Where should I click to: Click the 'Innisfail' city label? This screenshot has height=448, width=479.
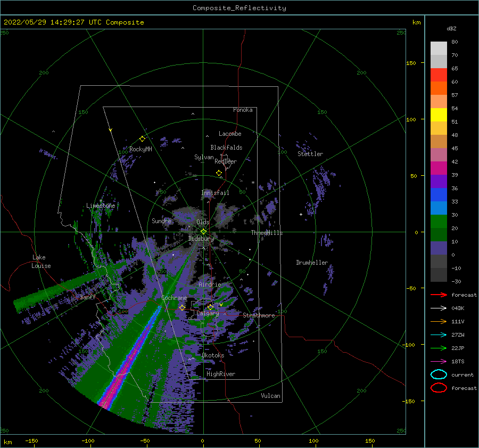coord(215,193)
